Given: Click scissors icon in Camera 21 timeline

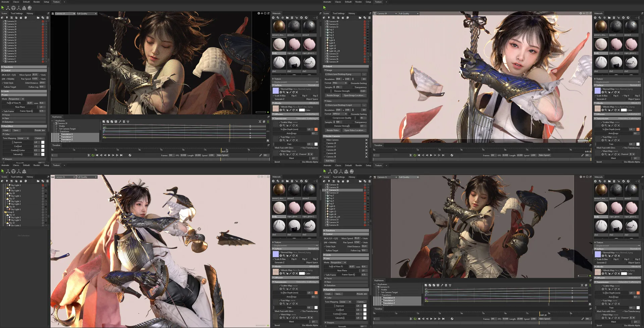Looking at the screenshot, I should coord(411,319).
